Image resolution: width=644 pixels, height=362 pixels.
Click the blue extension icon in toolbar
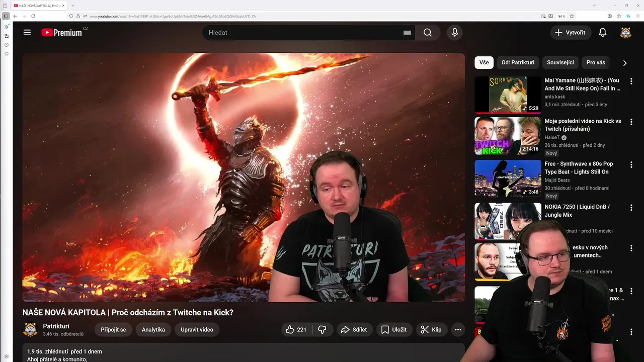(x=628, y=16)
